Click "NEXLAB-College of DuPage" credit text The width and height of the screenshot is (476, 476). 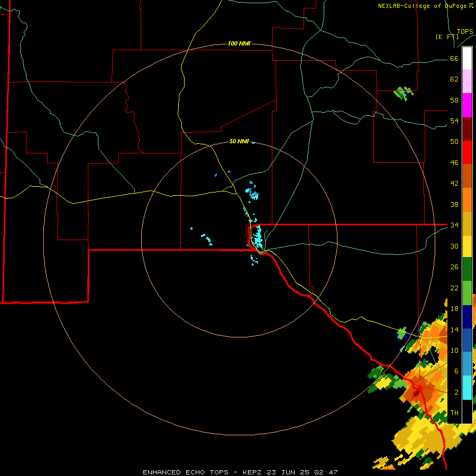[x=423, y=6]
